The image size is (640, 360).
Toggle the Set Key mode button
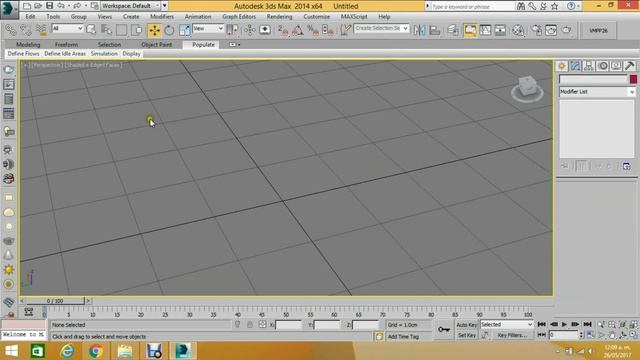coord(467,335)
